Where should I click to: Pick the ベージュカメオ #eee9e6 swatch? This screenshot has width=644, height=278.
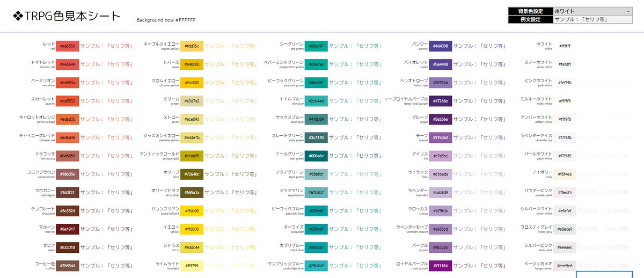pos(565,265)
